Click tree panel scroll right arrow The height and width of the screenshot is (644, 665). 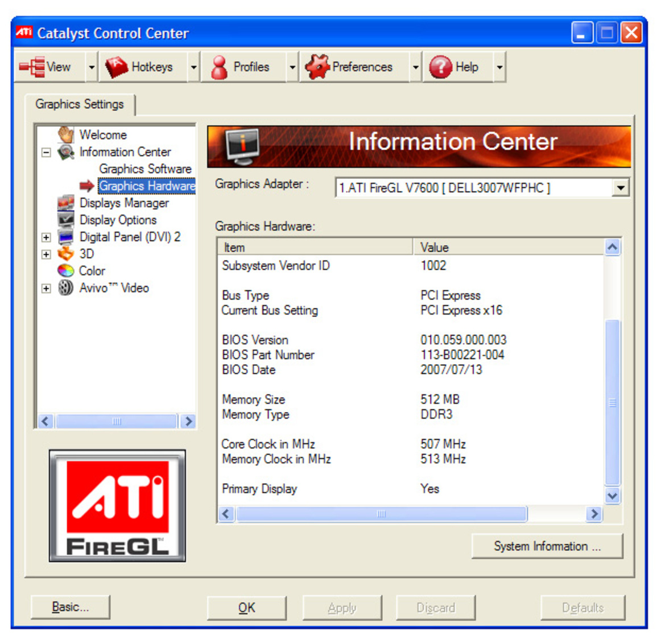[x=188, y=421]
